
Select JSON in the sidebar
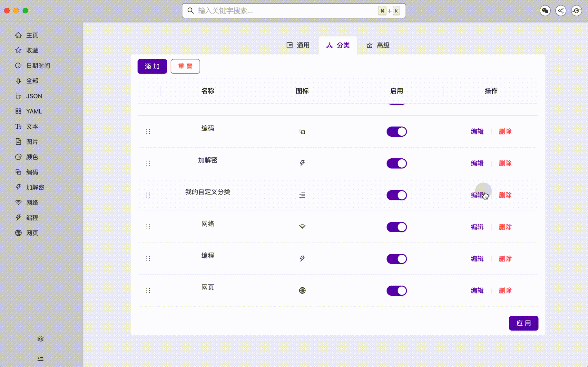(34, 96)
